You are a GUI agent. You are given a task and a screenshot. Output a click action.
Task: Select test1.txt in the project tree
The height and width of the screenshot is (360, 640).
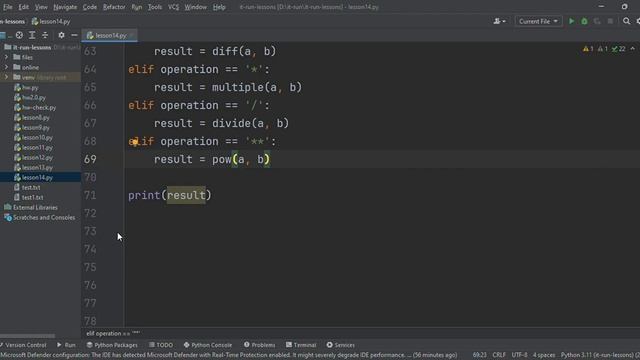click(29, 198)
